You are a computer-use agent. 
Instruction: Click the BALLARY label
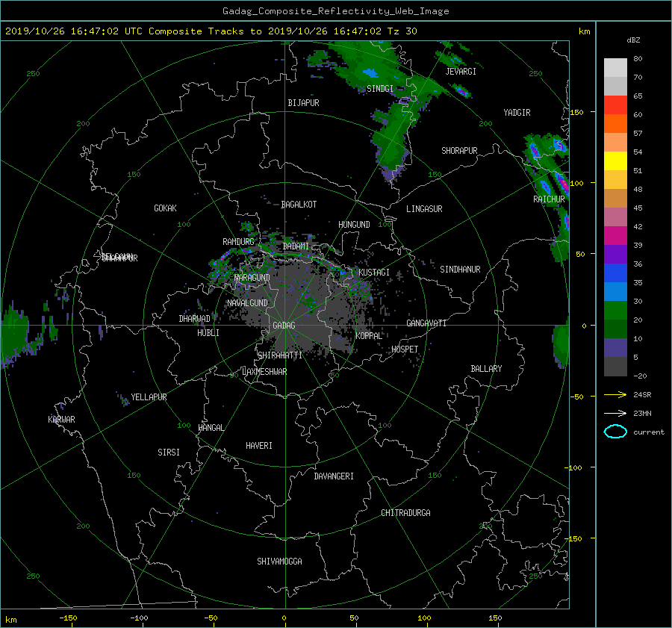click(486, 369)
